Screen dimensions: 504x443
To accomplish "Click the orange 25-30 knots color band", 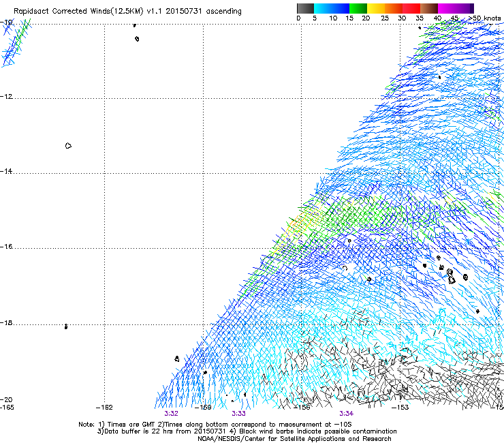I will point(393,8).
